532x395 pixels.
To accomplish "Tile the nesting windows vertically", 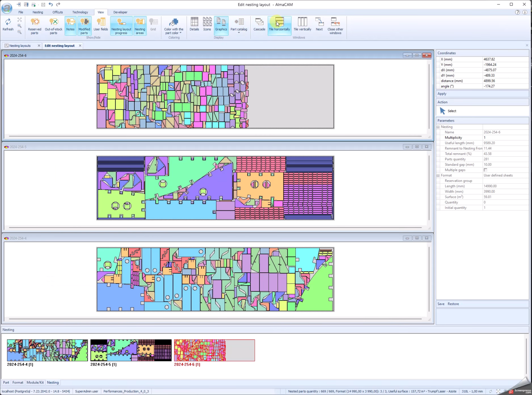I will (x=302, y=24).
